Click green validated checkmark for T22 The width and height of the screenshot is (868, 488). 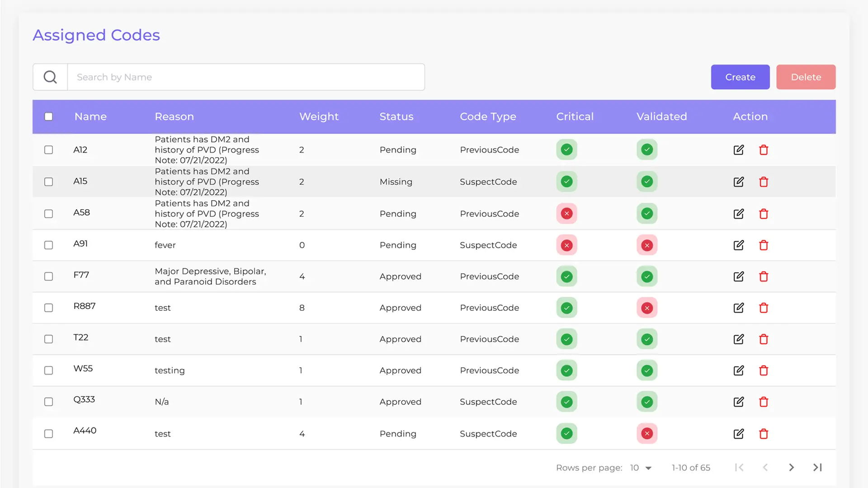(647, 339)
